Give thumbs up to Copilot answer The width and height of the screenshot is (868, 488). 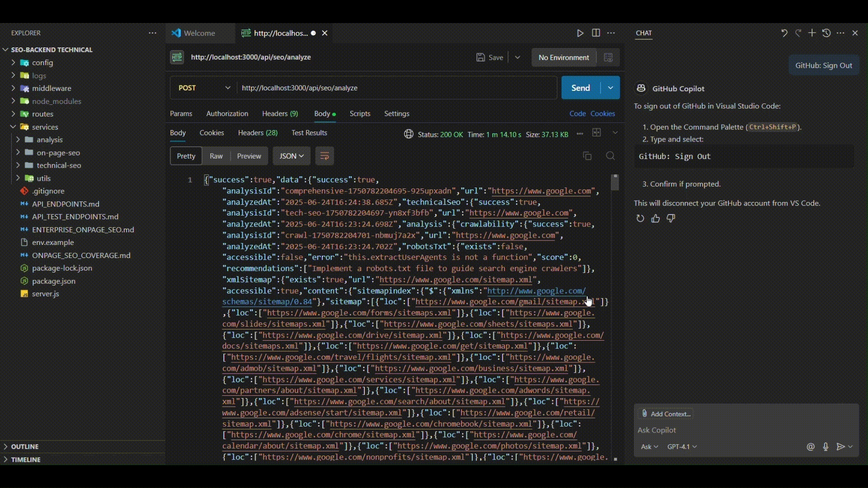[x=656, y=219]
